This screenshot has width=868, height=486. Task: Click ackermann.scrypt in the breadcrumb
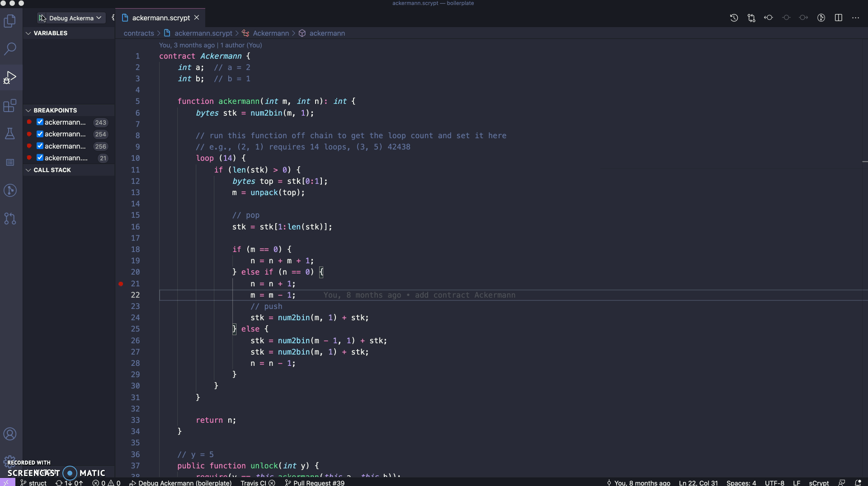click(203, 33)
